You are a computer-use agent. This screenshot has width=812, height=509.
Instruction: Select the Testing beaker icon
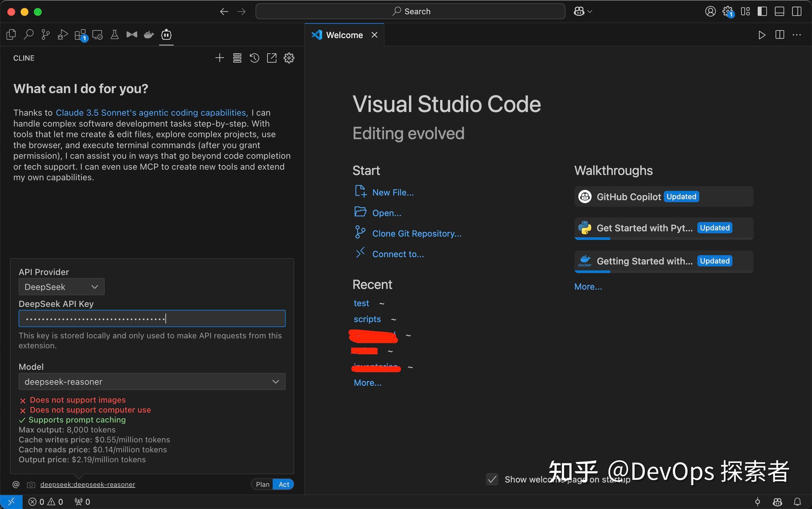(x=114, y=35)
